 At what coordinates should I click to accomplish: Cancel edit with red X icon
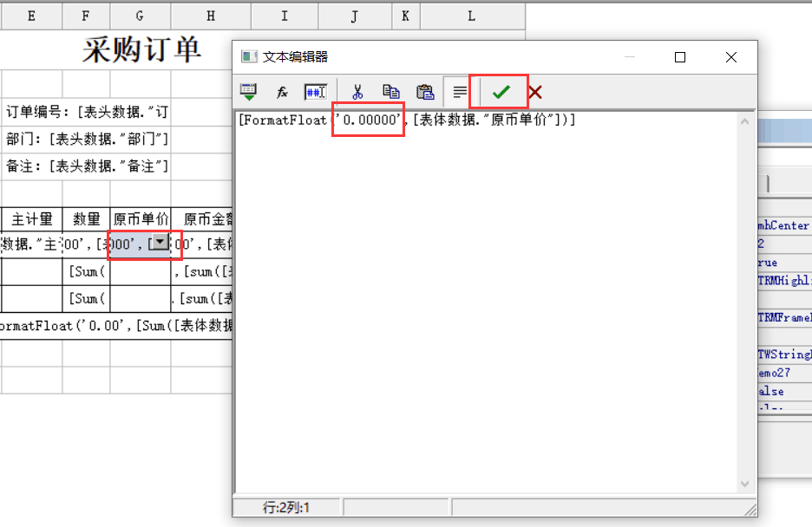coord(535,92)
